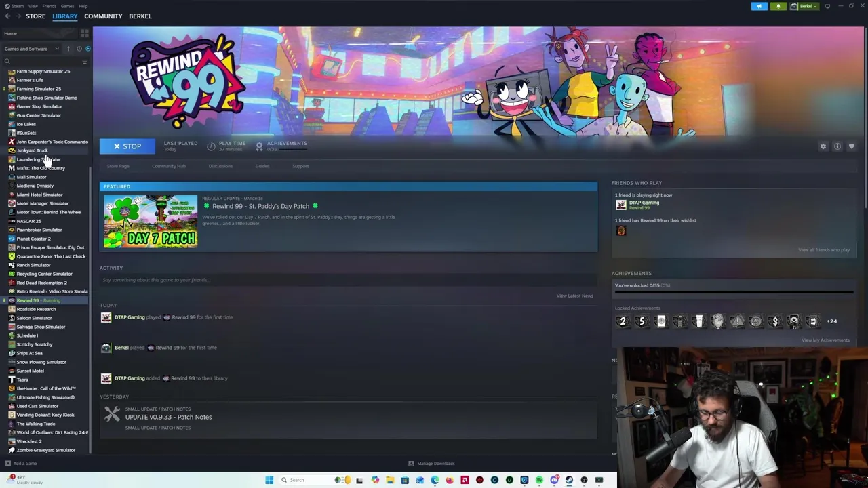The width and height of the screenshot is (868, 488).
Task: Open Rewind 99 Store Page link
Action: (118, 166)
